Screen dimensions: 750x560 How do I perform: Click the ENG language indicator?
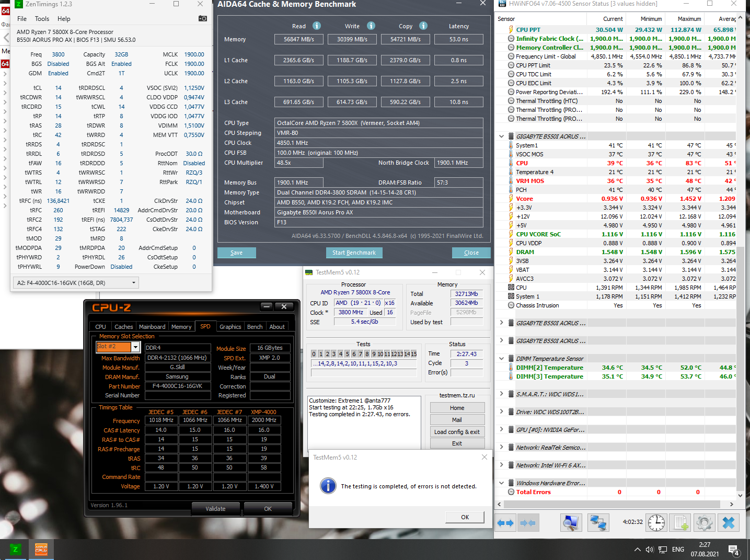[678, 550]
